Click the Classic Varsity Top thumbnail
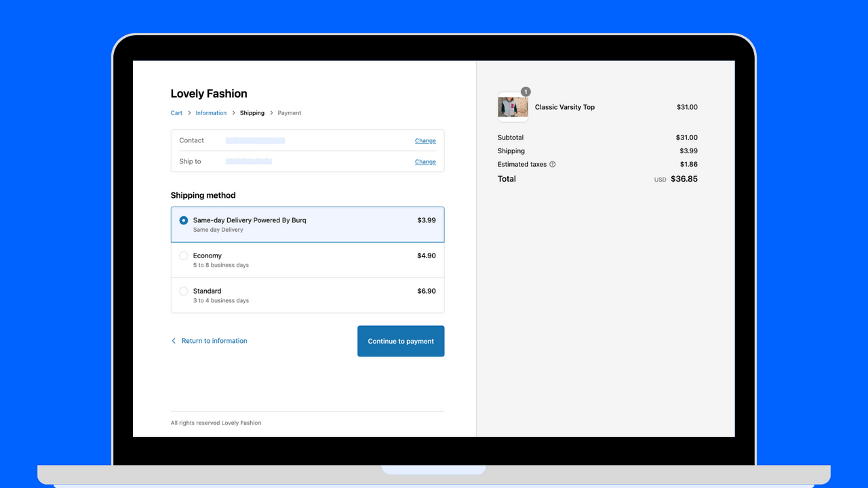This screenshot has height=488, width=868. click(x=513, y=106)
